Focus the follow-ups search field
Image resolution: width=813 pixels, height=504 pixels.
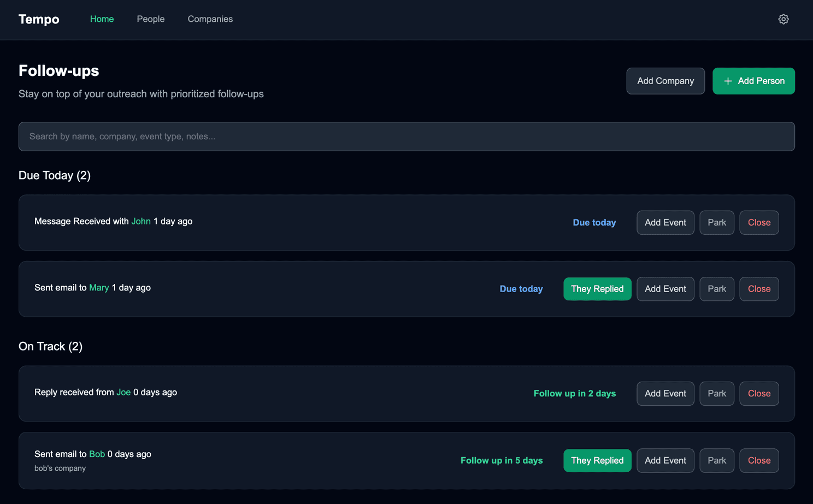pos(406,137)
